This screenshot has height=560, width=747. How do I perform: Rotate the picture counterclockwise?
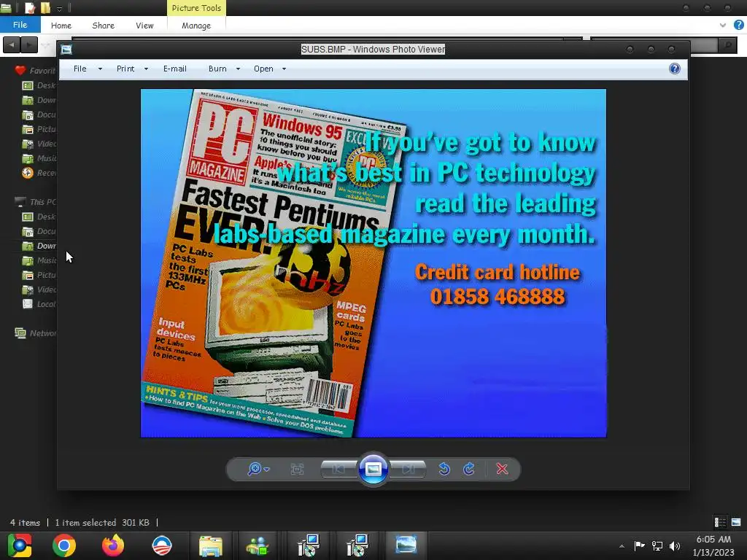click(444, 469)
